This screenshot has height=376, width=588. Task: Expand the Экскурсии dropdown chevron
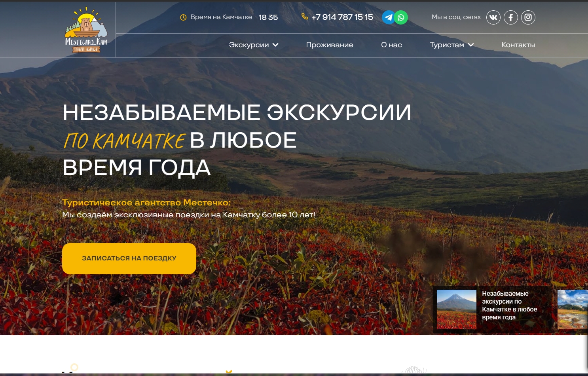click(x=275, y=45)
